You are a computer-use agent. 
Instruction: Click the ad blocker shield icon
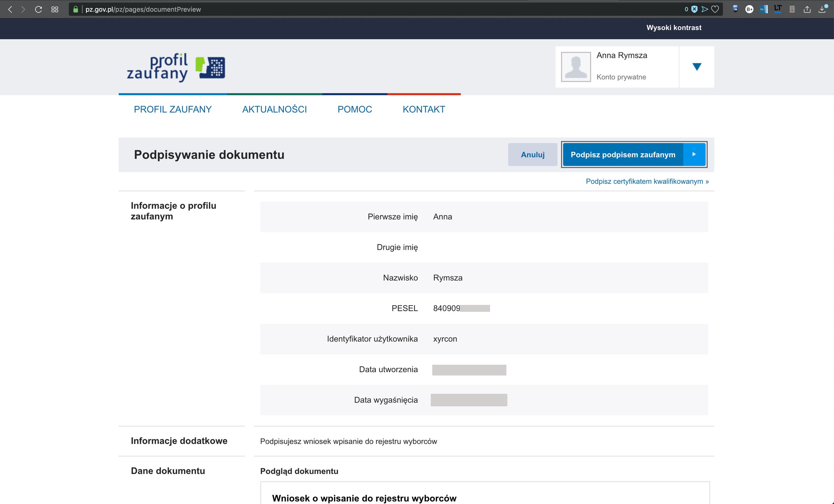(694, 9)
